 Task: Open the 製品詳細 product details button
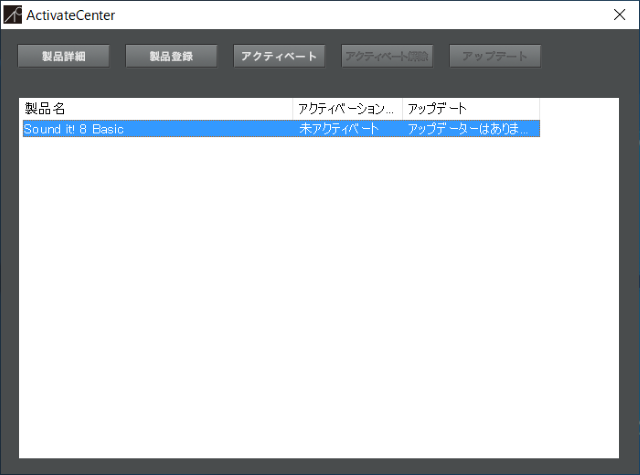click(63, 56)
